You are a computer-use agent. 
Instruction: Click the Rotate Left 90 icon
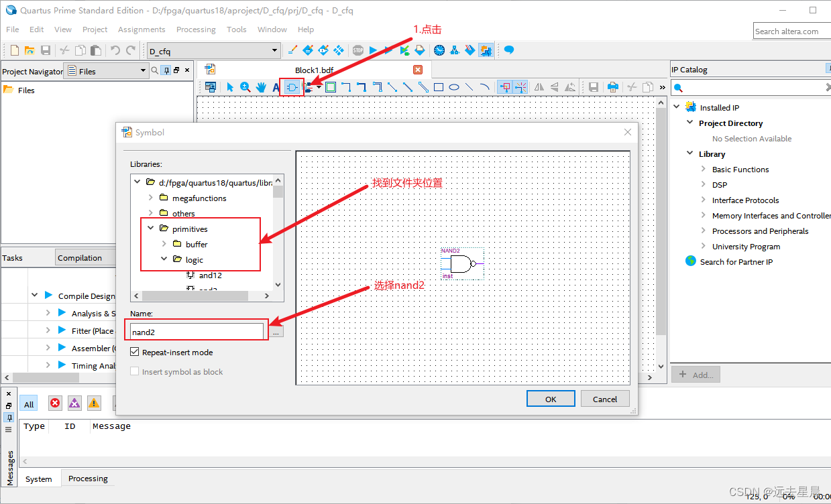(569, 87)
